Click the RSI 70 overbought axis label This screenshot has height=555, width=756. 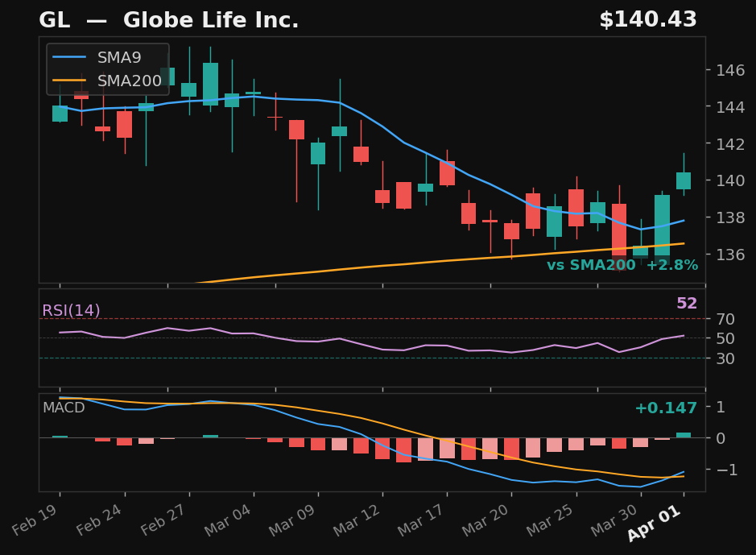pos(725,319)
